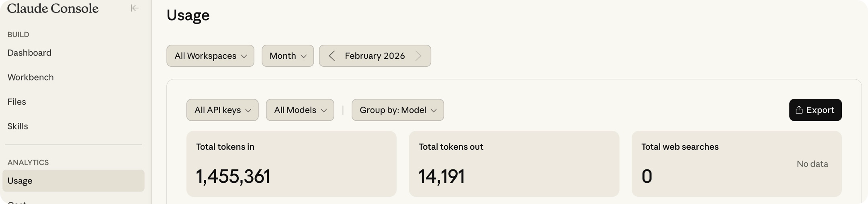Image resolution: width=868 pixels, height=204 pixels.
Task: Open the All API keys filter
Action: click(x=222, y=110)
